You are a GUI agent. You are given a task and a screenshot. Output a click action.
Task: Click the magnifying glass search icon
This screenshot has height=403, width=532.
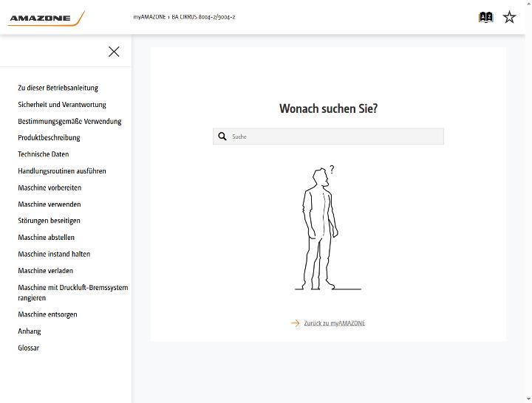[x=222, y=137]
